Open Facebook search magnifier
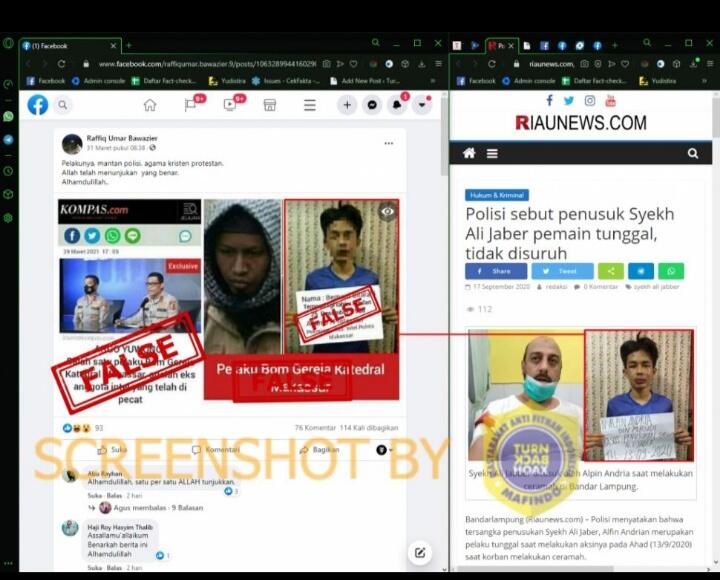720x580 pixels. (63, 105)
